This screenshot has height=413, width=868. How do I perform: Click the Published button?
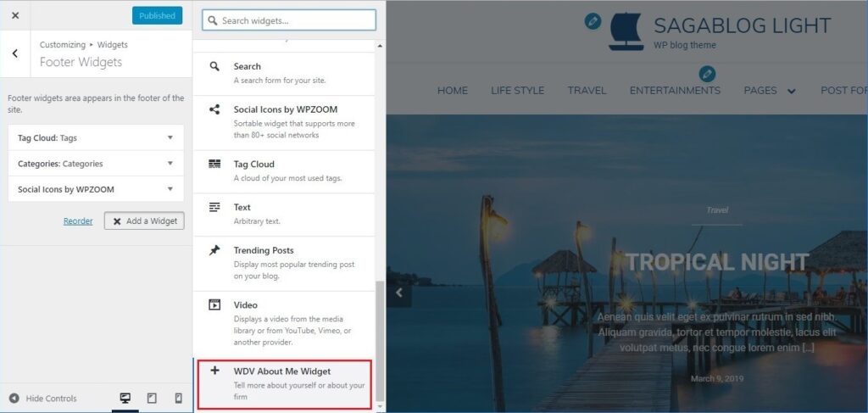pyautogui.click(x=157, y=15)
